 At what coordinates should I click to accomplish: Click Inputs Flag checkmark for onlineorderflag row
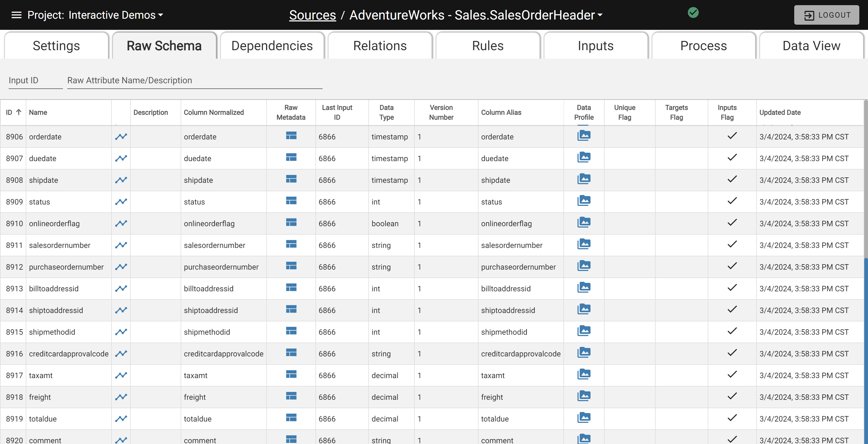coord(732,223)
